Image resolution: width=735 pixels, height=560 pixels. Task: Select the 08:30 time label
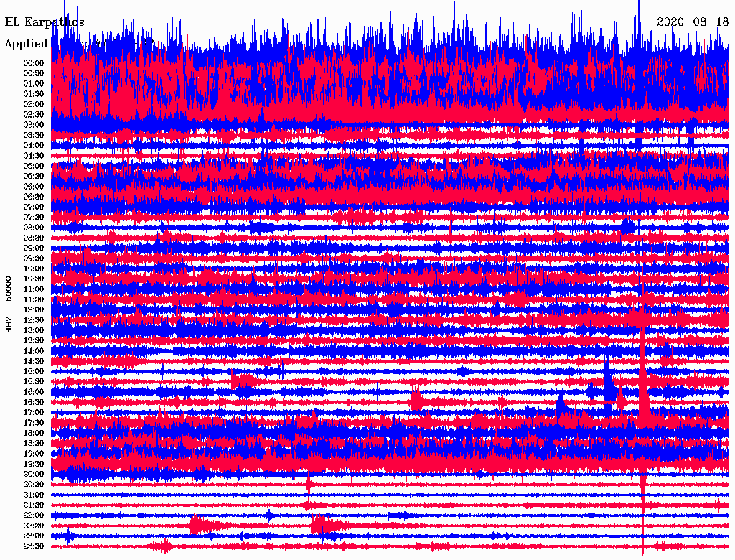[x=34, y=238]
